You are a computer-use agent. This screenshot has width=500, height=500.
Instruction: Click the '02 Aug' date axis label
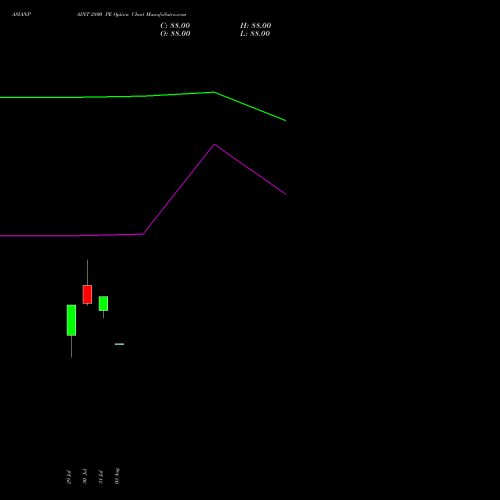(x=117, y=476)
